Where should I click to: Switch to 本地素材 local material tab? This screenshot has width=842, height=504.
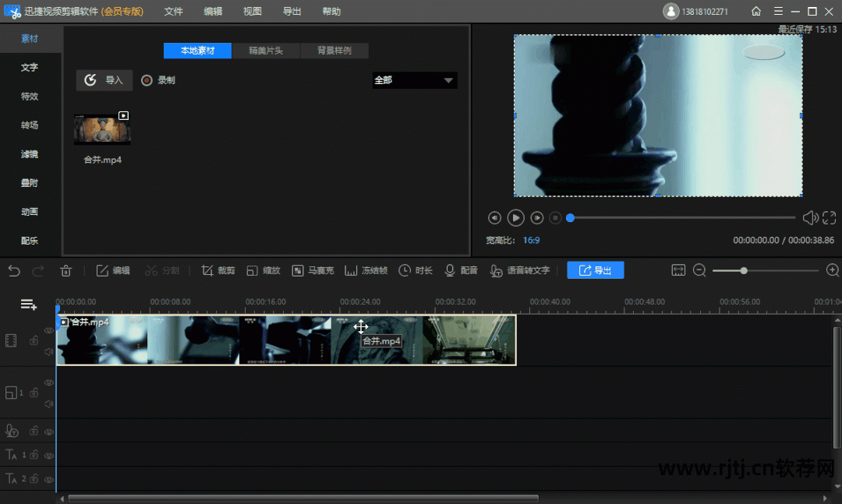pyautogui.click(x=197, y=51)
